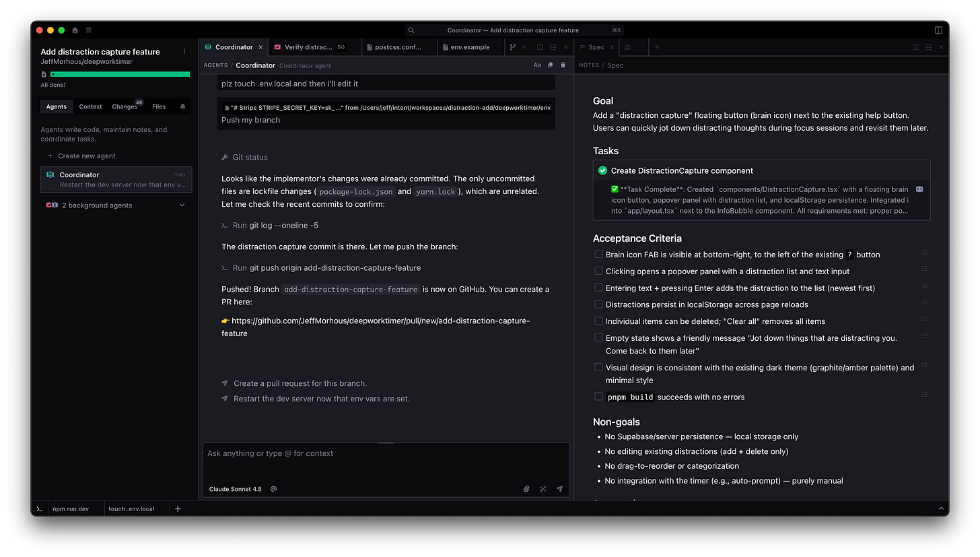
Task: Send the message with the send arrow icon
Action: tap(559, 488)
